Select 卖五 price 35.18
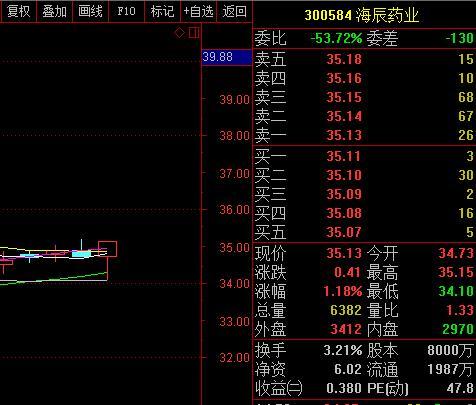This screenshot has width=476, height=405. click(344, 59)
